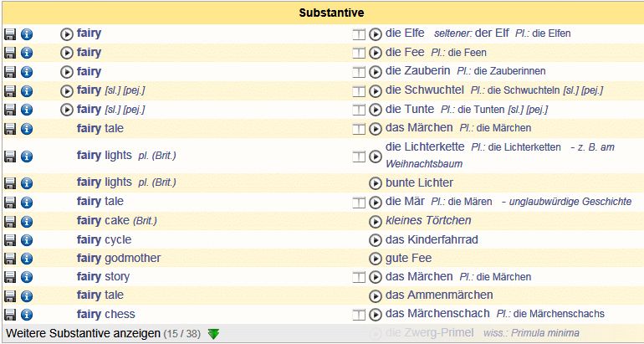Save the 'die Elfe' entry using floppy icon
This screenshot has height=344, width=644.
[x=10, y=34]
